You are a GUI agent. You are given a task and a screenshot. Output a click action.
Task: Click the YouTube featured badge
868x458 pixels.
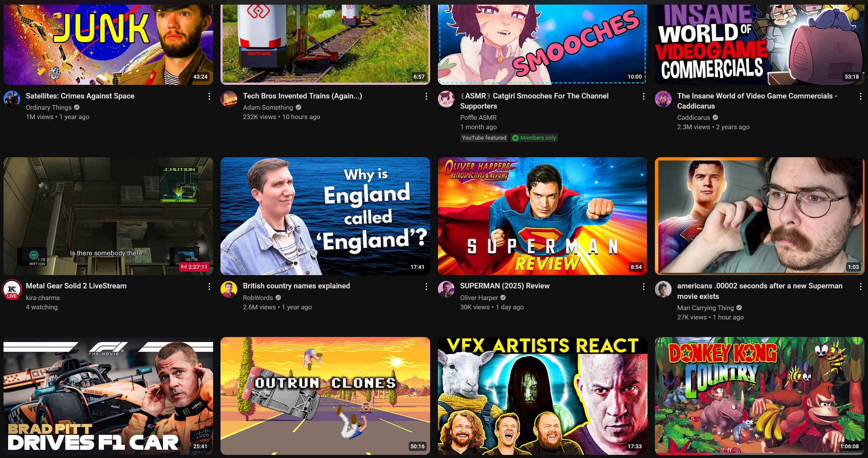pyautogui.click(x=484, y=138)
